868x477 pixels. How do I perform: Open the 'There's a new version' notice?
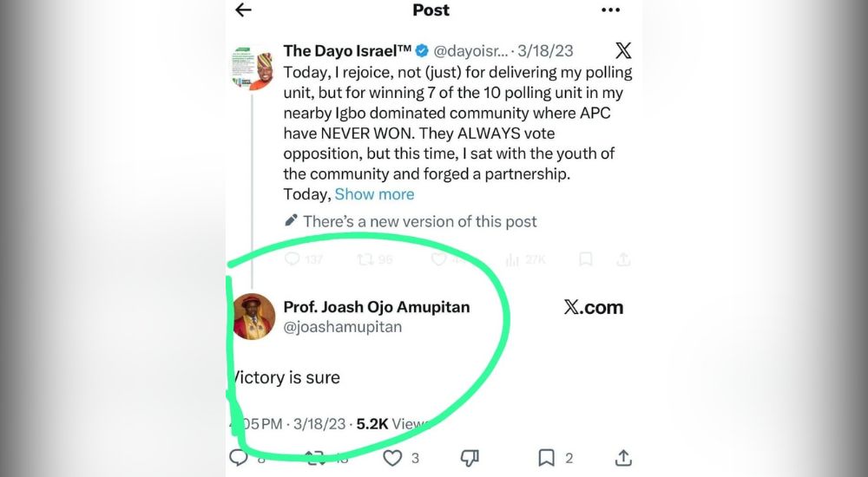click(x=419, y=221)
